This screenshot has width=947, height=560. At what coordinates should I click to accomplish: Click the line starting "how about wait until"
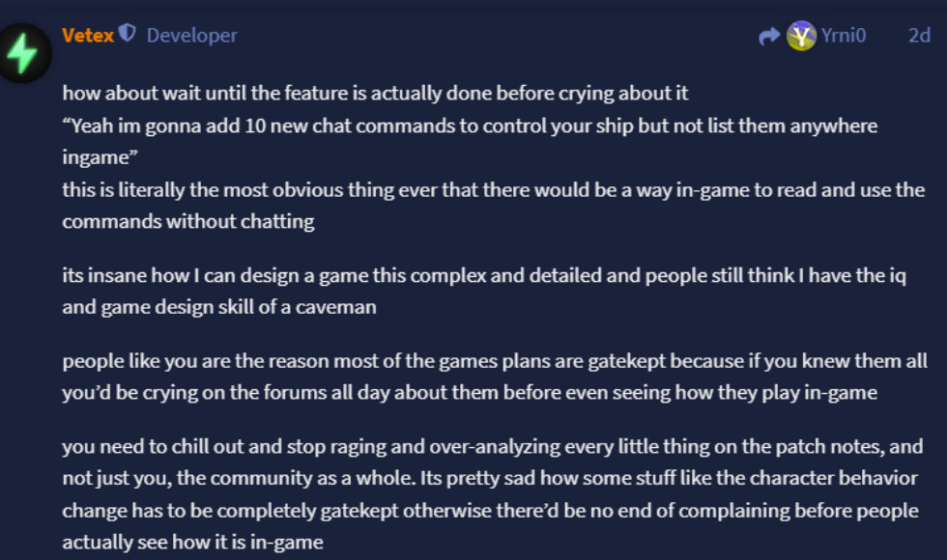(375, 93)
